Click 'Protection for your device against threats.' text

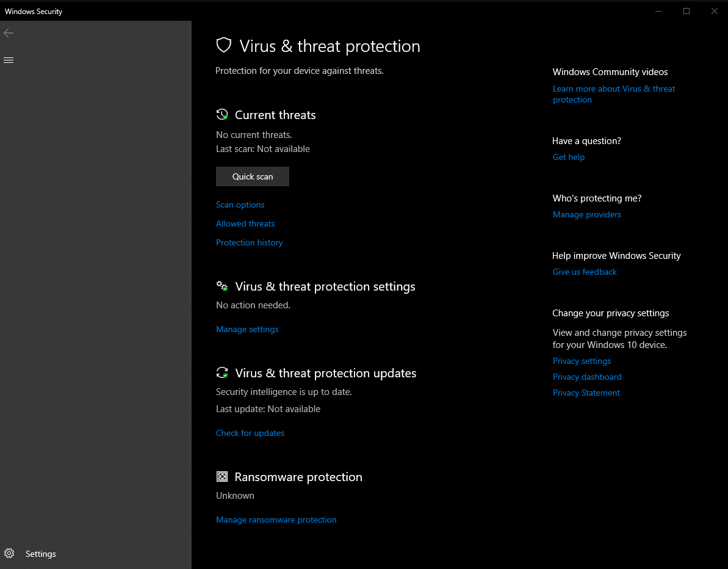point(300,71)
